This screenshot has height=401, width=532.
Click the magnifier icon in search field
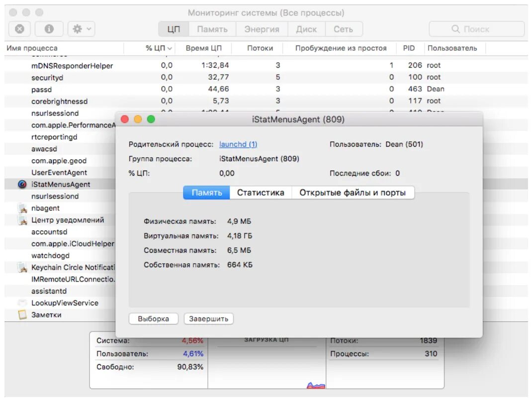455,29
